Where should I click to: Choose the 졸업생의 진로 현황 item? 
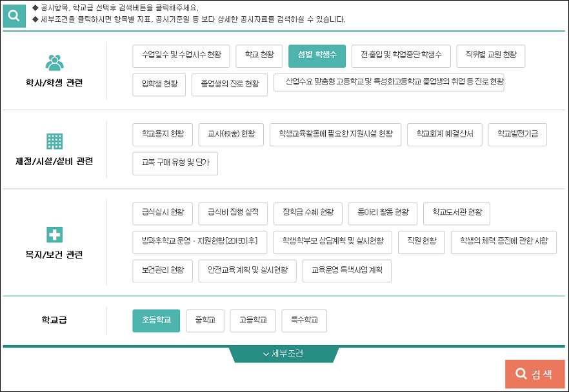pyautogui.click(x=230, y=84)
